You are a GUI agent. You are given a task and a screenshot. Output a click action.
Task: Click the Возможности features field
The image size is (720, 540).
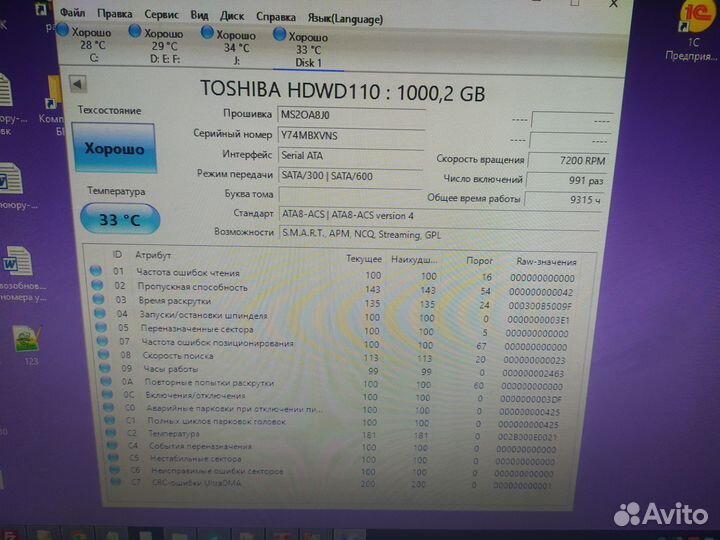(x=439, y=234)
